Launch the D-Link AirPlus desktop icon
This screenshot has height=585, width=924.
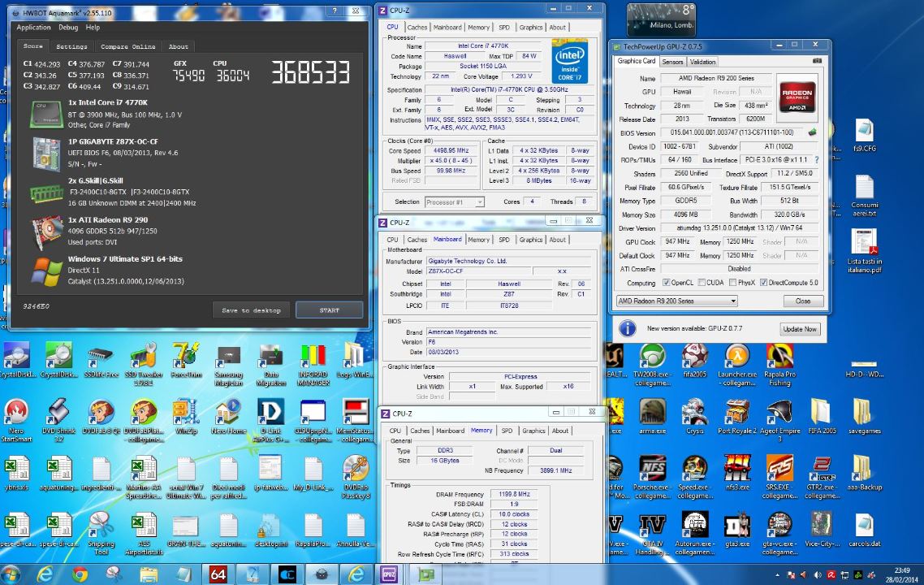(x=270, y=420)
